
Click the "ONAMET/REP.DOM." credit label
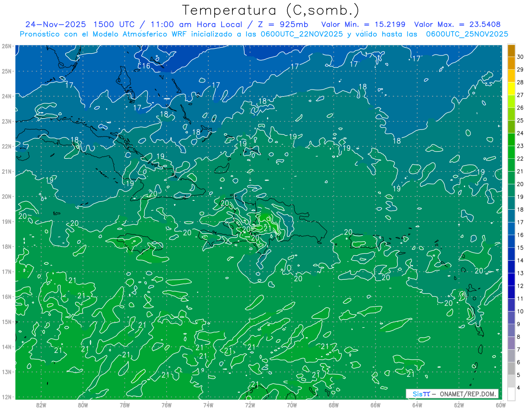click(468, 394)
